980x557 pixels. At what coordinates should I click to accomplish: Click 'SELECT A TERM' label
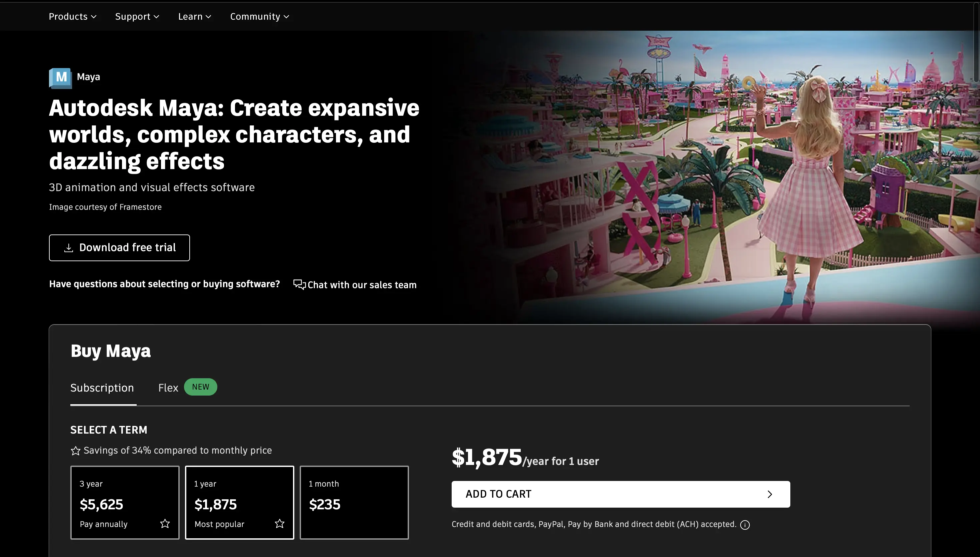click(109, 430)
